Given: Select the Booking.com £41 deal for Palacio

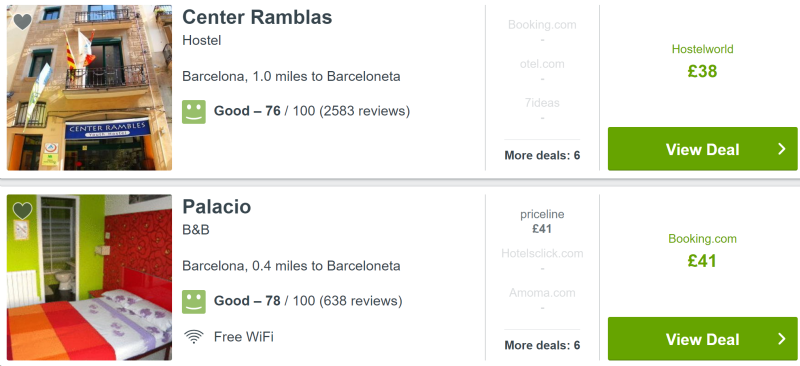Looking at the screenshot, I should click(703, 252).
